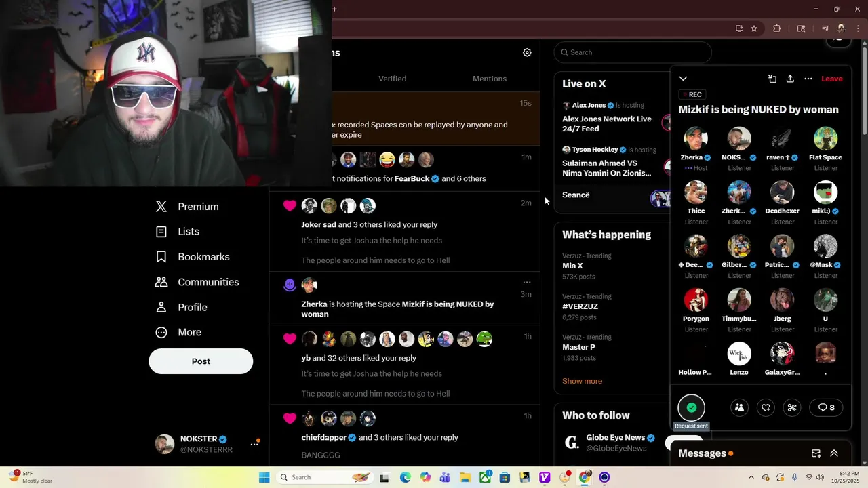The width and height of the screenshot is (868, 488).
Task: Click Show more under What's happening
Action: click(x=582, y=381)
